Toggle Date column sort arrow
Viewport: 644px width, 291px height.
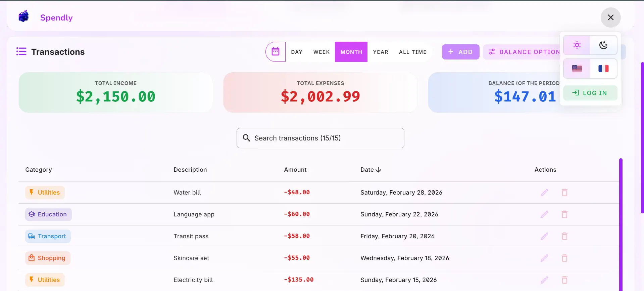pyautogui.click(x=378, y=170)
